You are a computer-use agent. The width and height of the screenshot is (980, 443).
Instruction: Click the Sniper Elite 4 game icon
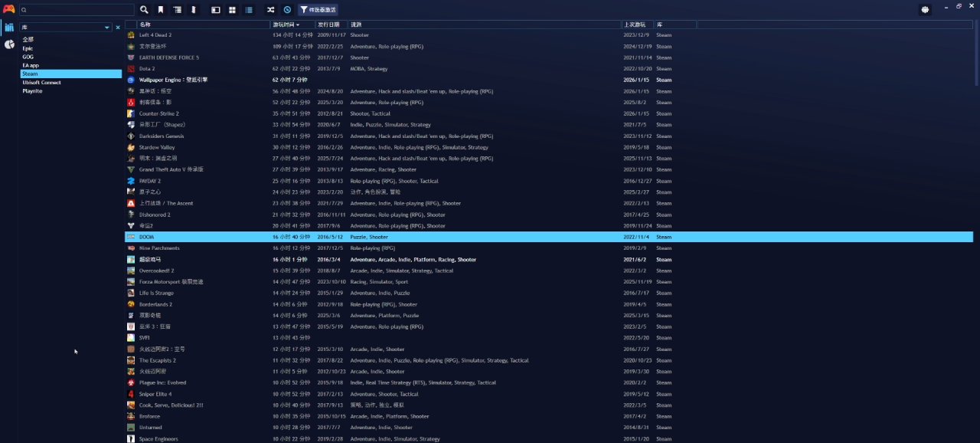coord(132,394)
